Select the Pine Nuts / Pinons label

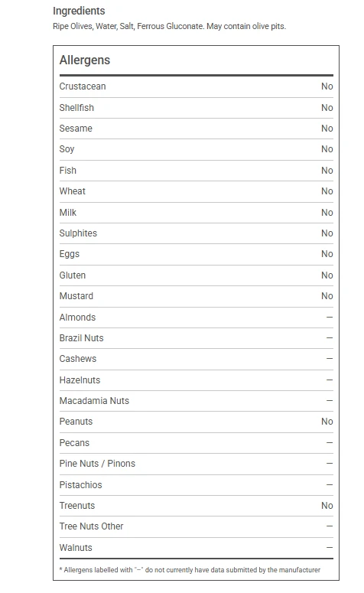click(97, 464)
